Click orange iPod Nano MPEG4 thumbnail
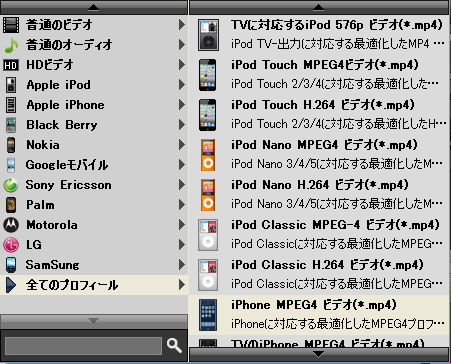The width and height of the screenshot is (451, 364). 208,155
